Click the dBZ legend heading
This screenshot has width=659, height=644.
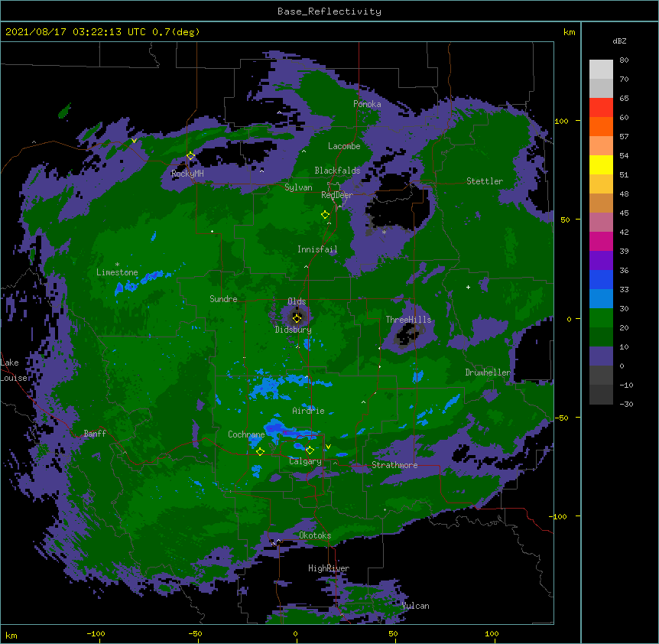619,41
